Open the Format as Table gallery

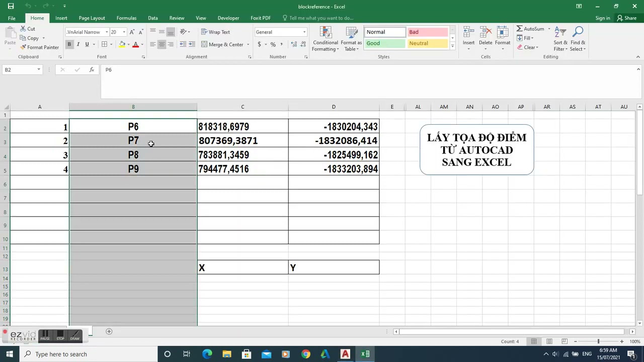[351, 39]
